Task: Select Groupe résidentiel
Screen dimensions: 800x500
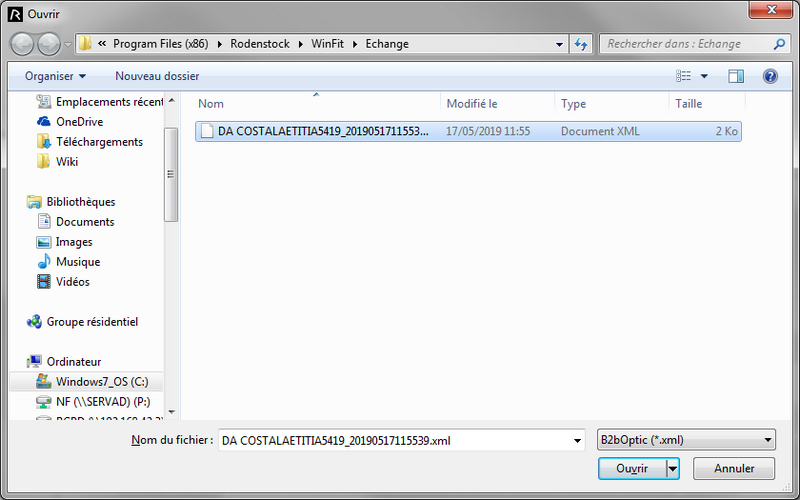Action: 83,321
